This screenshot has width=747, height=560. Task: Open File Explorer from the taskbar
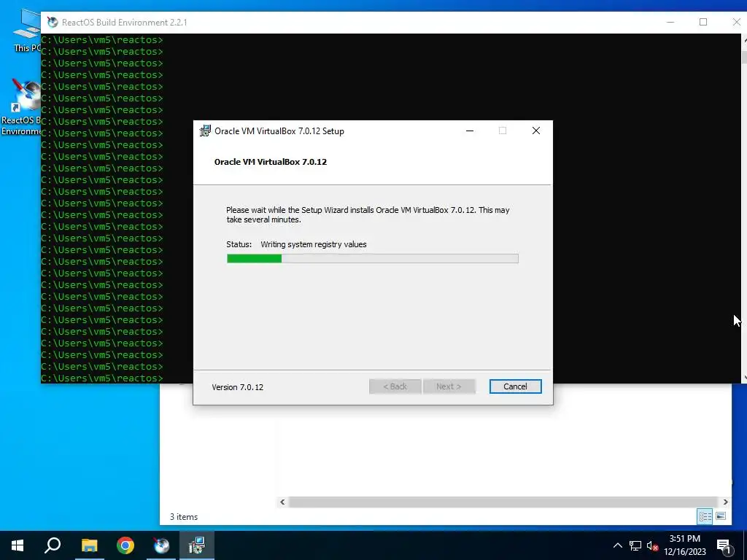click(x=89, y=545)
